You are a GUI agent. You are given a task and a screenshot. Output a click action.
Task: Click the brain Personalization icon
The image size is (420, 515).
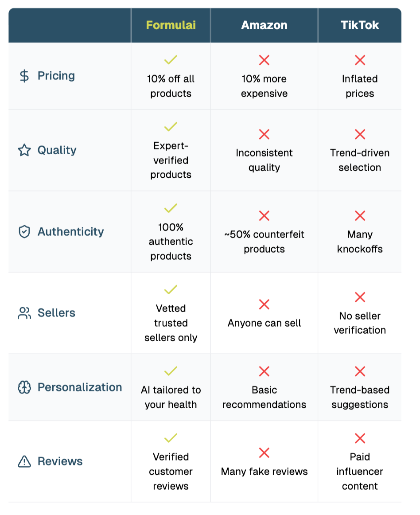pyautogui.click(x=24, y=387)
